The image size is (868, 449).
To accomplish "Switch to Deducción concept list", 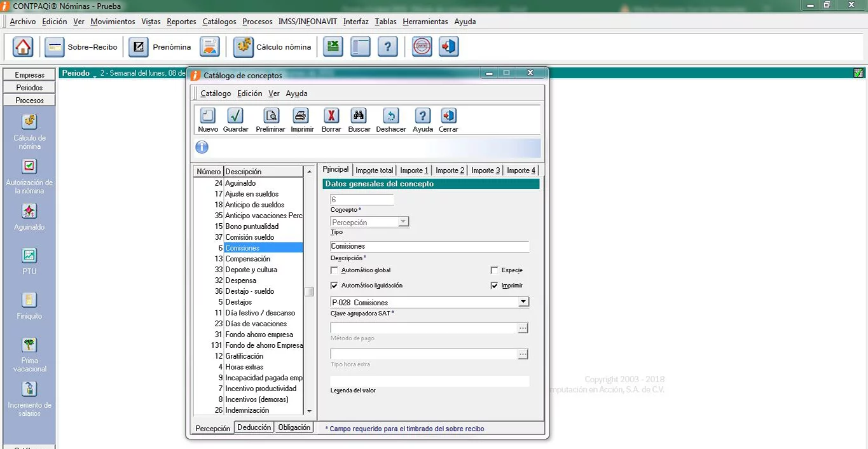I will click(x=254, y=427).
